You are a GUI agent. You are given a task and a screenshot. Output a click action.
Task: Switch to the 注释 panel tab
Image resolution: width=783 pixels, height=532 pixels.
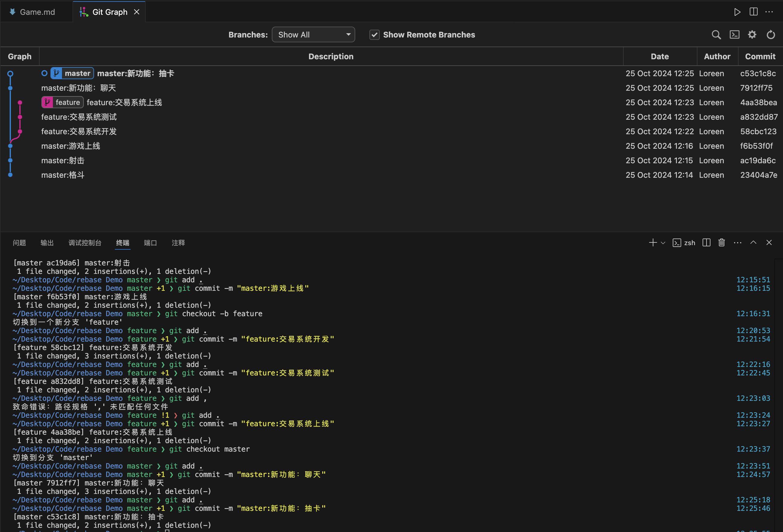(178, 243)
